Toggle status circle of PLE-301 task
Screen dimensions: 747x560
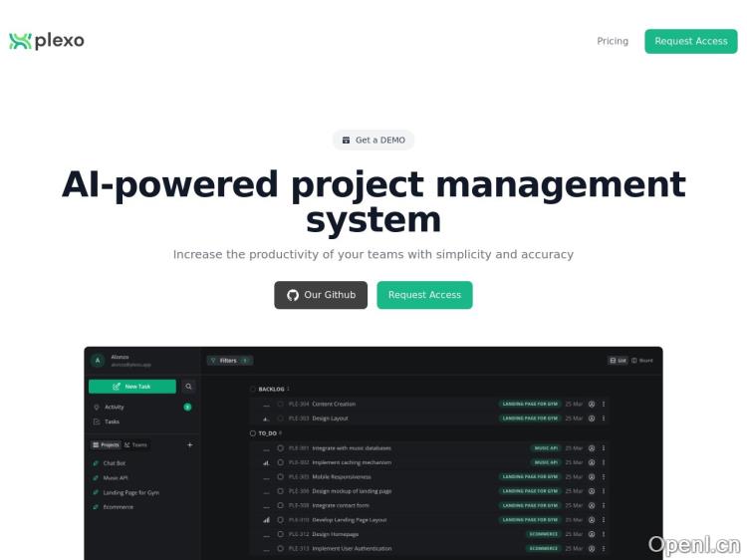(280, 448)
